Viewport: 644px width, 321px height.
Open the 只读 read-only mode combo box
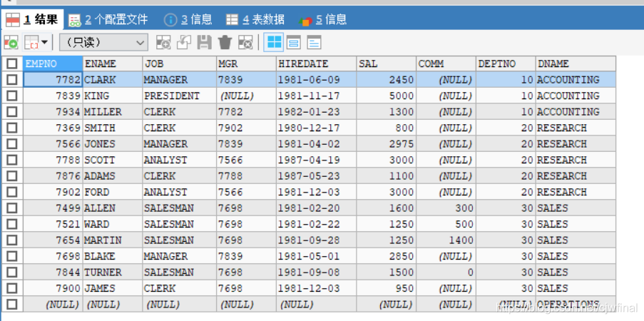coord(103,42)
